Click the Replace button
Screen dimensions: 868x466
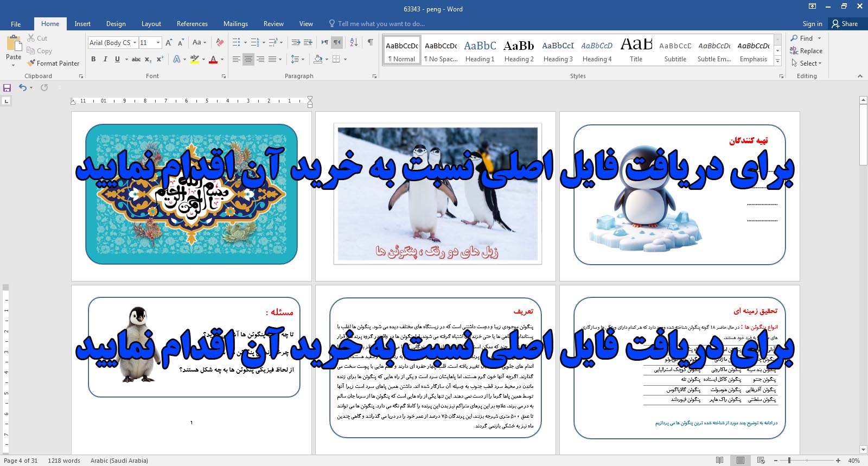(806, 51)
